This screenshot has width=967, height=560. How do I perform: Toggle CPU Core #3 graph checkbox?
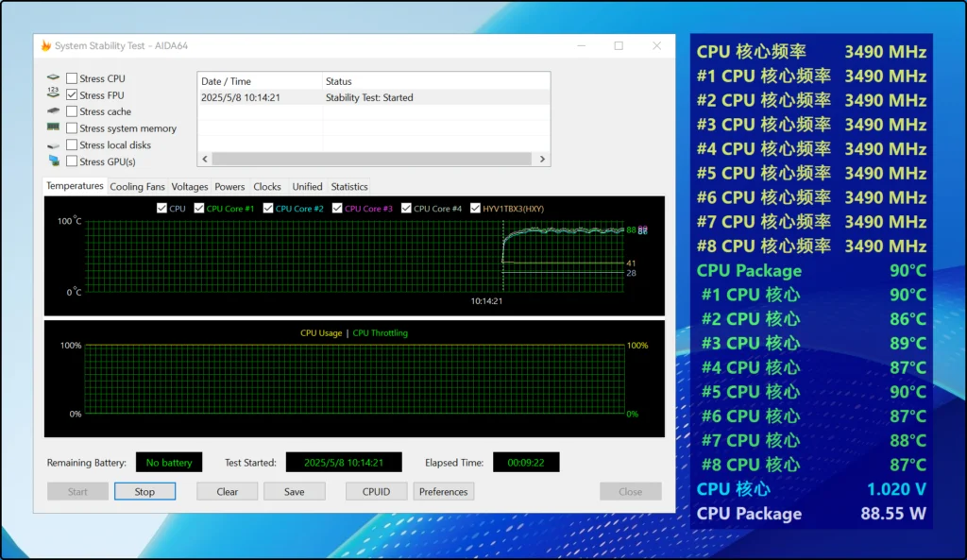click(x=337, y=209)
